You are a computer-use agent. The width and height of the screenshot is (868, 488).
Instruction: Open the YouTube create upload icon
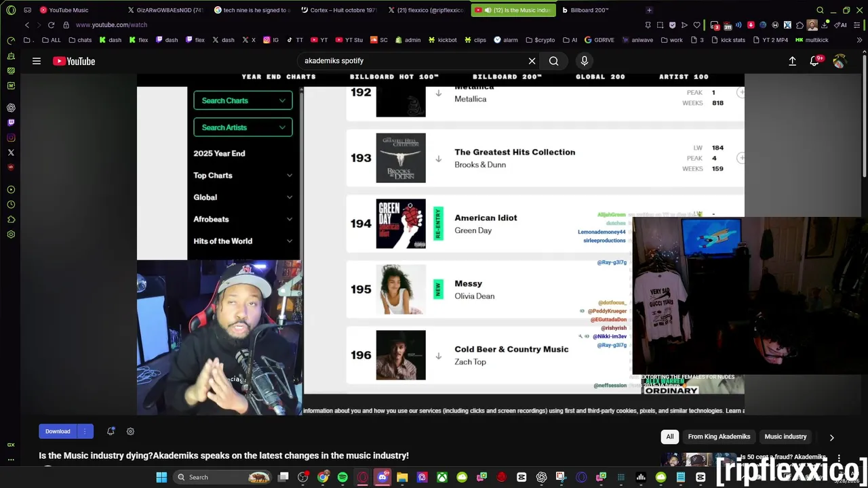pyautogui.click(x=792, y=61)
